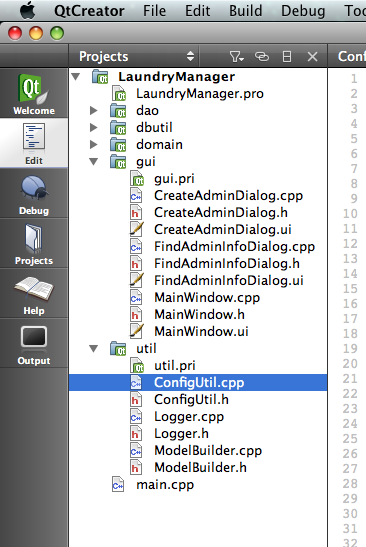Open the Welcome mode

[34, 93]
